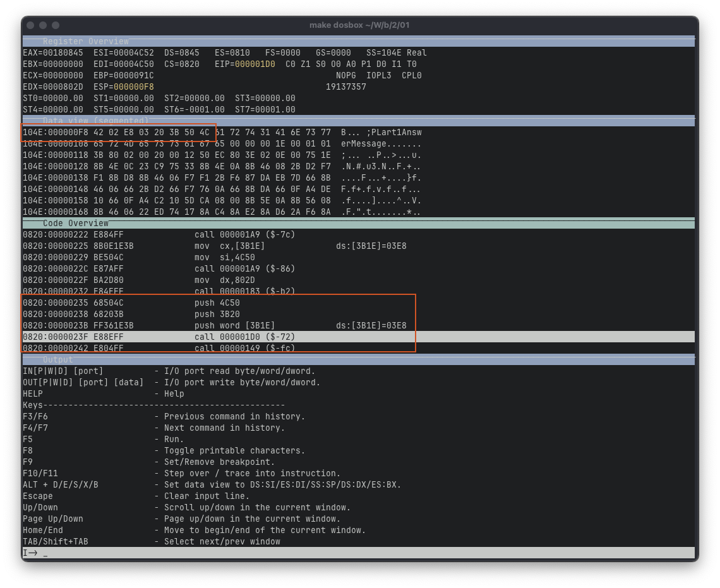Click the data row at 104E:00000118
The height and width of the screenshot is (588, 720).
pyautogui.click(x=222, y=155)
